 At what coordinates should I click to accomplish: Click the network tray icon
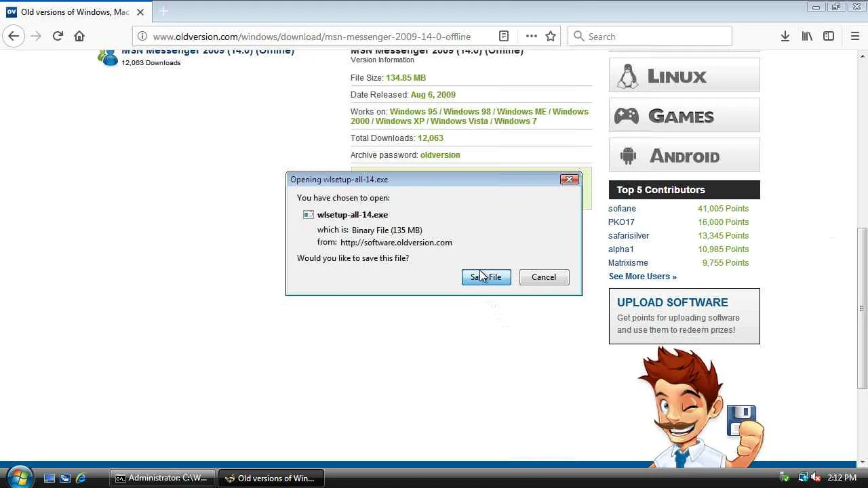coord(804,478)
